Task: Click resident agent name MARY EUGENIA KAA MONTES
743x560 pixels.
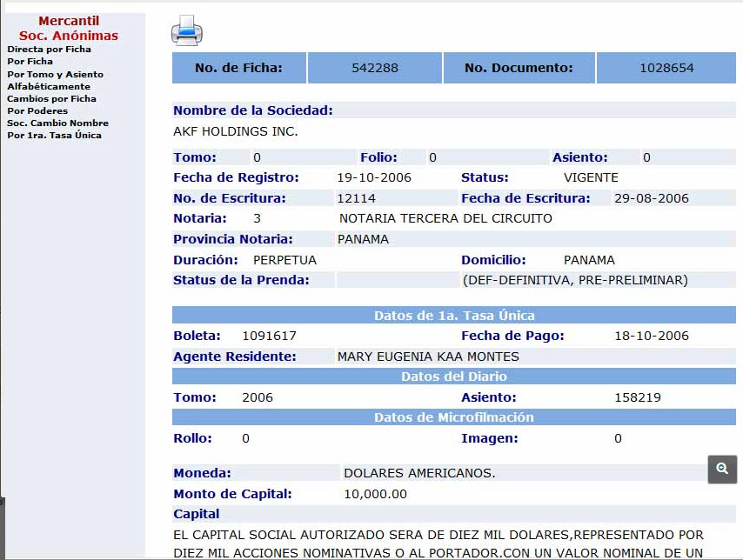Action: (427, 357)
